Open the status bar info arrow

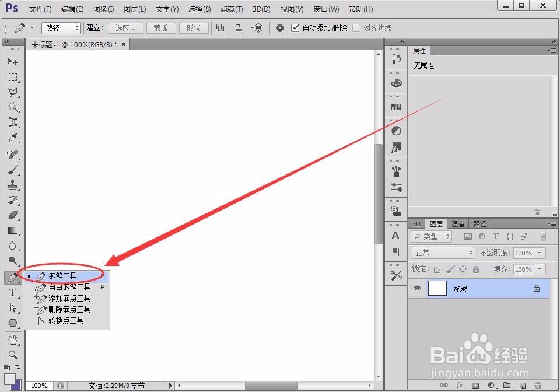pyautogui.click(x=171, y=386)
